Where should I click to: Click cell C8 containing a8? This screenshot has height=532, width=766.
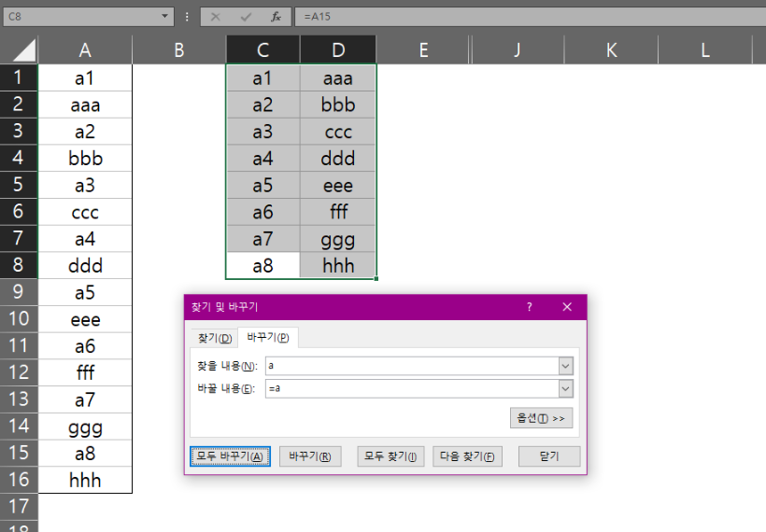[x=262, y=265]
